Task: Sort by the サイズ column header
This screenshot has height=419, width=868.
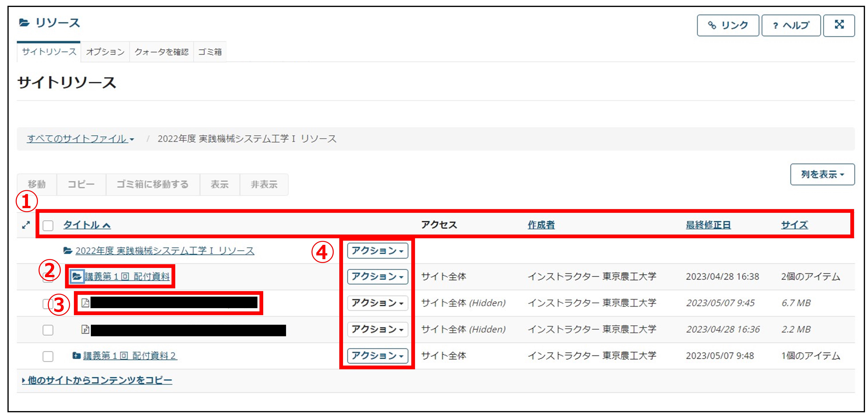Action: pos(795,225)
